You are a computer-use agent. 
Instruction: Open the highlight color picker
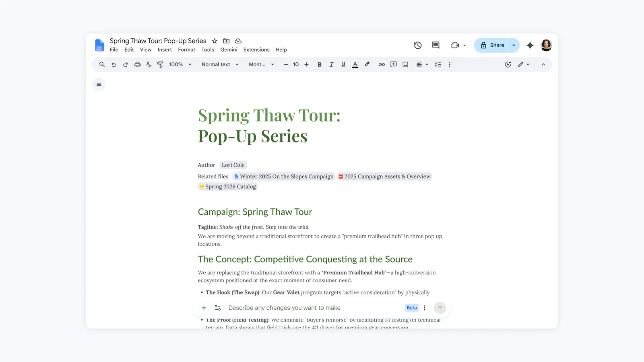(x=367, y=64)
